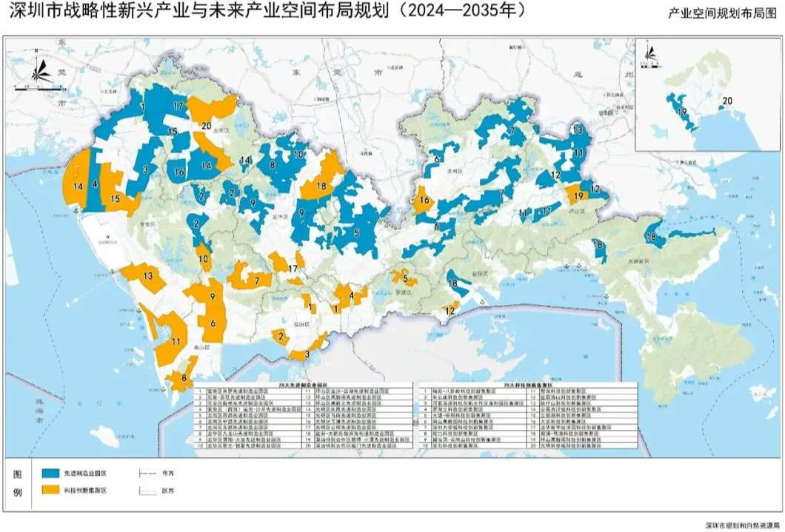The width and height of the screenshot is (785, 532).
Task: Select orange zone number 20
Action: [207, 126]
